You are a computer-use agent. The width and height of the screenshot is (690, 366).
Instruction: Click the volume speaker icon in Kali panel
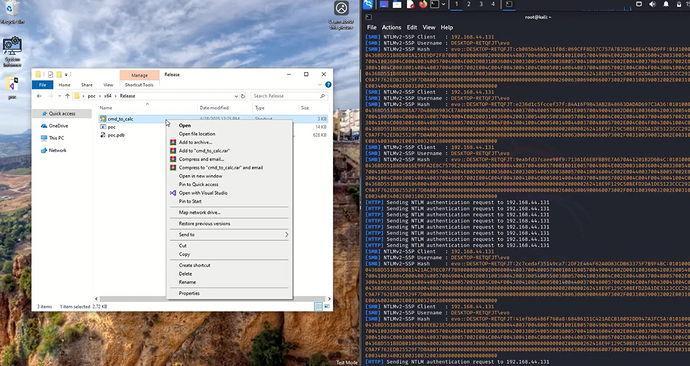pos(652,4)
